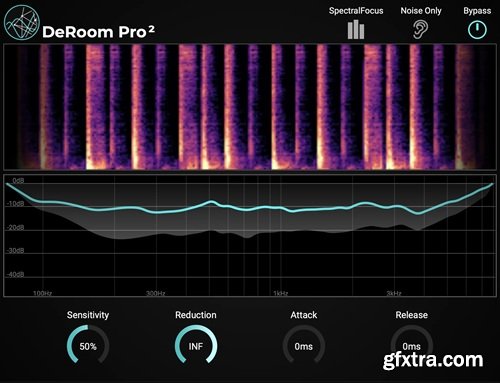Click the -40dB axis label
Screen dimensions: 500x383
click(x=15, y=275)
